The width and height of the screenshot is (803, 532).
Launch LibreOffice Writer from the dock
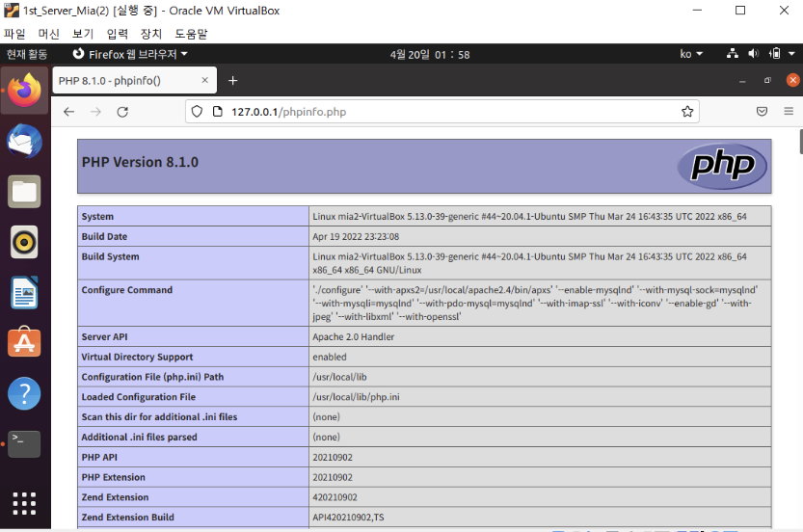(24, 292)
